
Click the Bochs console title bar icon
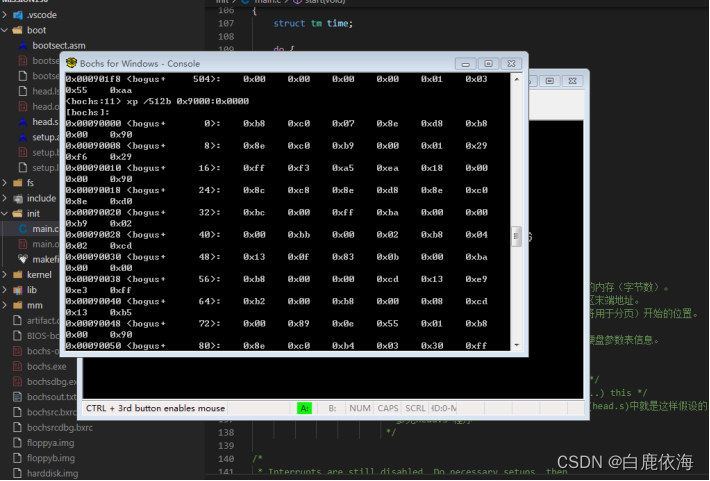[x=71, y=63]
